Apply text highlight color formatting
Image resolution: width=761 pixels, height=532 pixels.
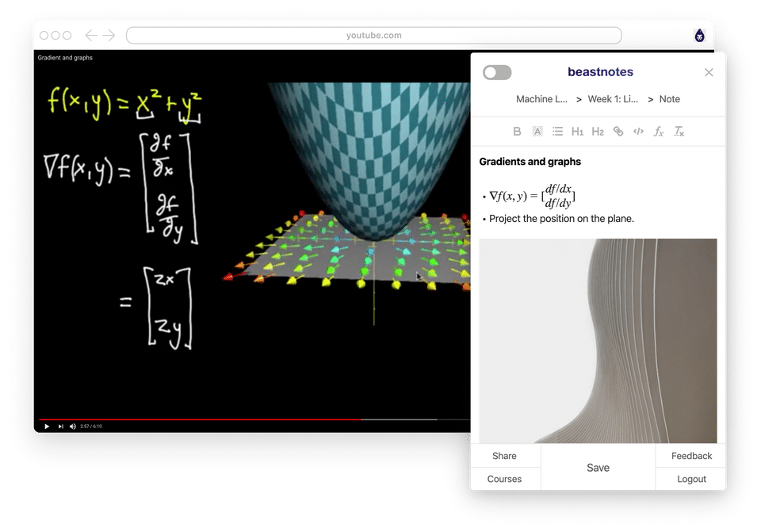537,132
